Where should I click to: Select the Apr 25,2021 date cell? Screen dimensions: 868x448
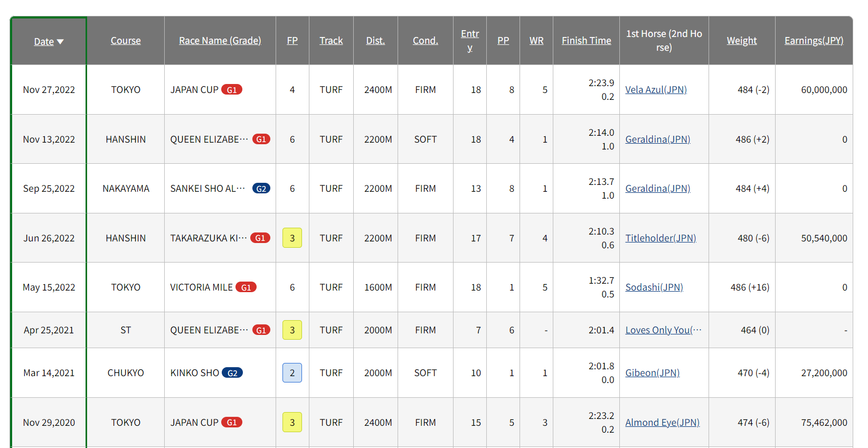(x=49, y=330)
